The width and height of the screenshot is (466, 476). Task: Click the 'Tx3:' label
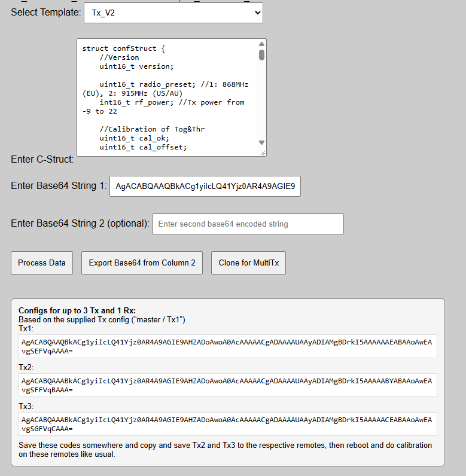[x=26, y=407]
